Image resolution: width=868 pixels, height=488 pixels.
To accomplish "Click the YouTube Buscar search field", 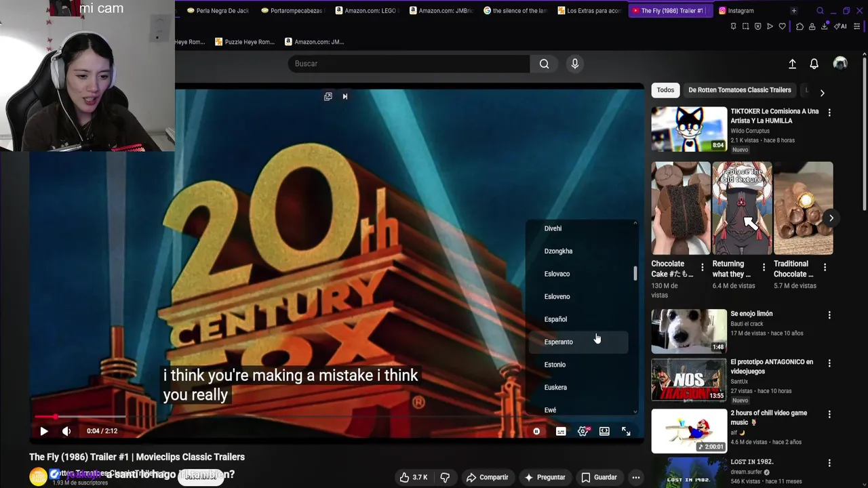I will tap(409, 64).
